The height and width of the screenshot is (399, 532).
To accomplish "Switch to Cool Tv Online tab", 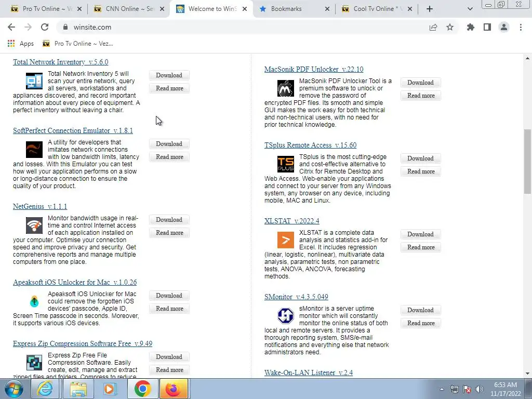I will (x=377, y=9).
